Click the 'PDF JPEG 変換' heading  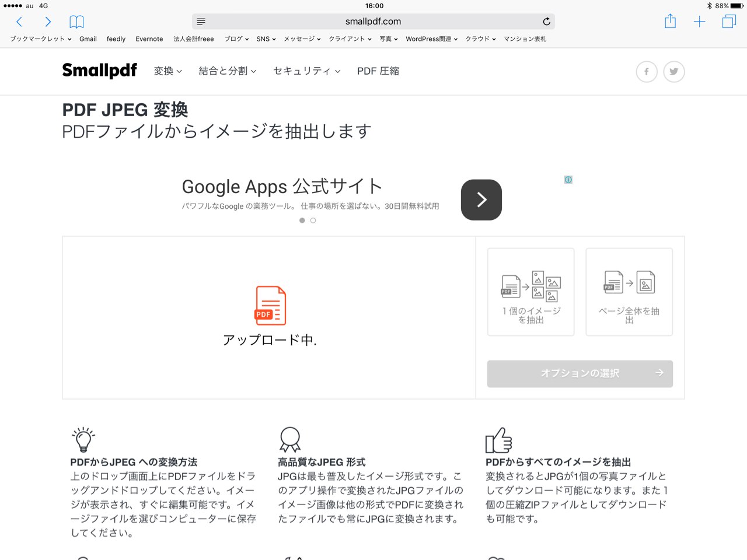[125, 110]
